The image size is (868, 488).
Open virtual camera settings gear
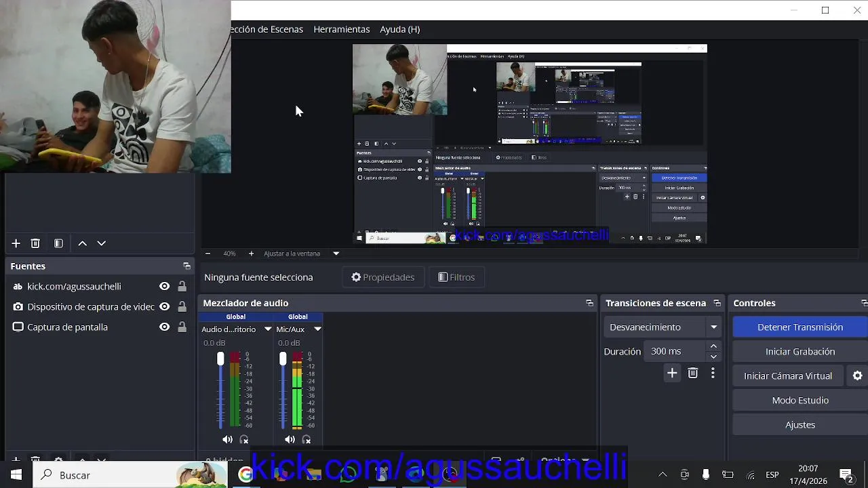tap(857, 376)
